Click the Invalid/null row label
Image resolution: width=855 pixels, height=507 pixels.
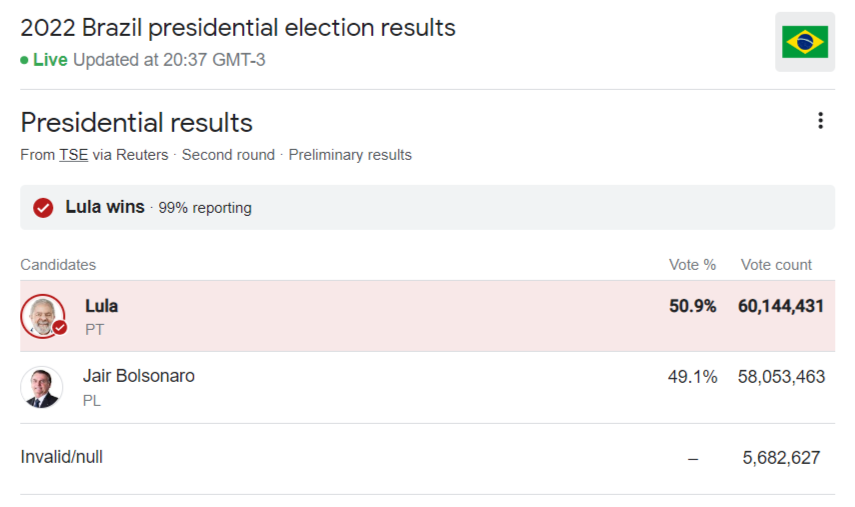click(x=62, y=457)
